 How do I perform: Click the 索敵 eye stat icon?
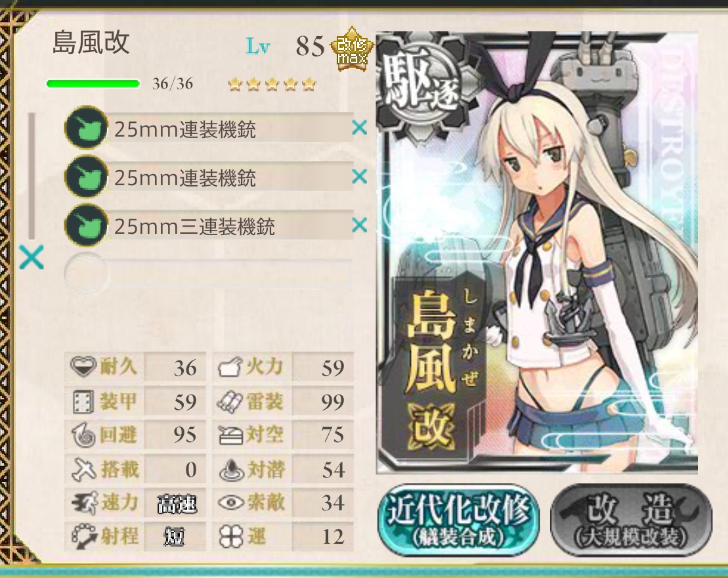pyautogui.click(x=231, y=502)
